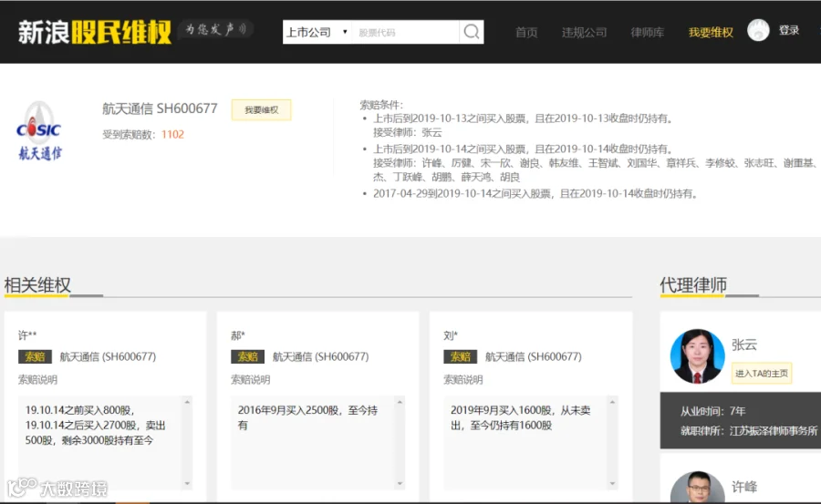Click lawyer 张云's profile photo
Screen dimensions: 821x504
coord(698,355)
